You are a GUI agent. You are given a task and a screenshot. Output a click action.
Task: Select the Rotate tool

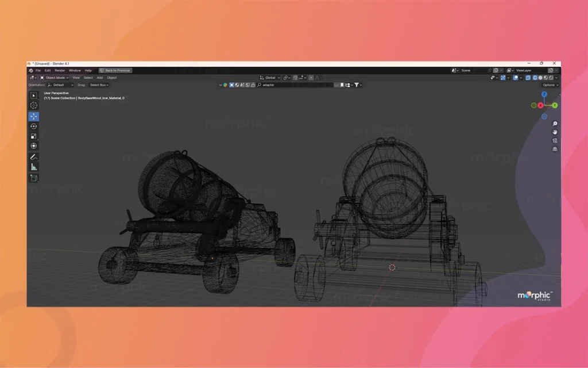coord(34,126)
